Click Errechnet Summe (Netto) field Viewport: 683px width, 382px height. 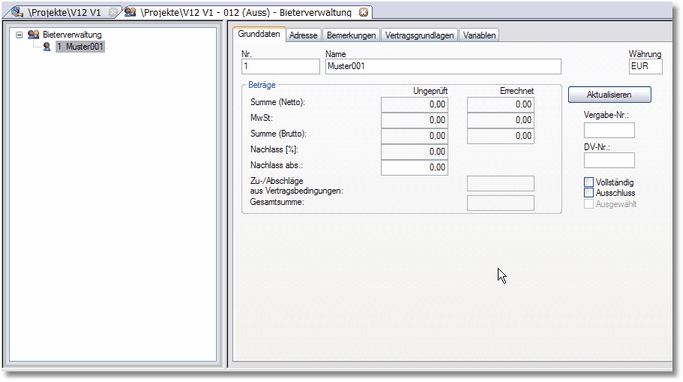(500, 105)
